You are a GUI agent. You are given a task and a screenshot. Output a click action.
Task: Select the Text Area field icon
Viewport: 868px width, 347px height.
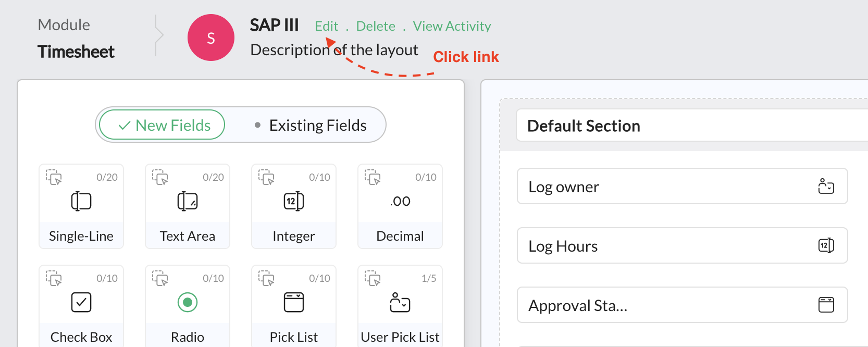click(188, 201)
